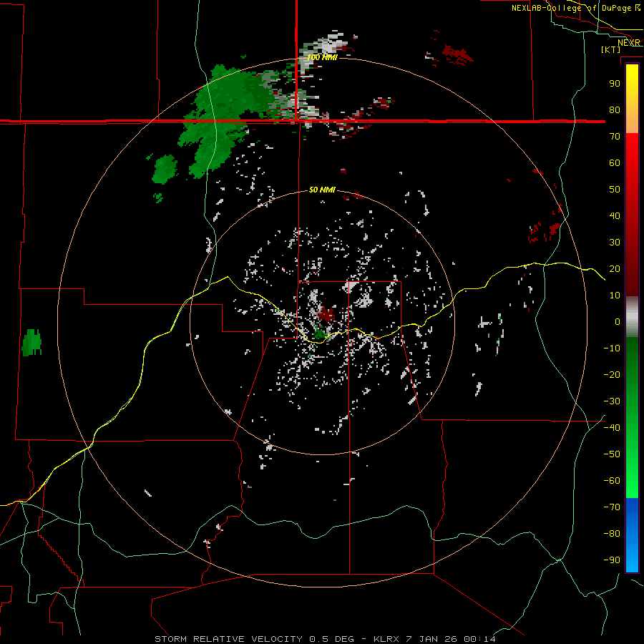Click the "-50" scale label

click(x=612, y=454)
